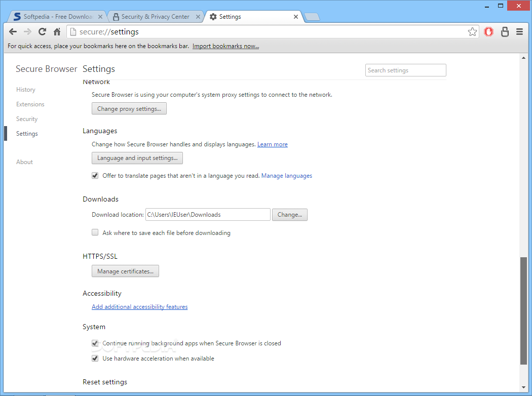Maximize the browser window

501,6
